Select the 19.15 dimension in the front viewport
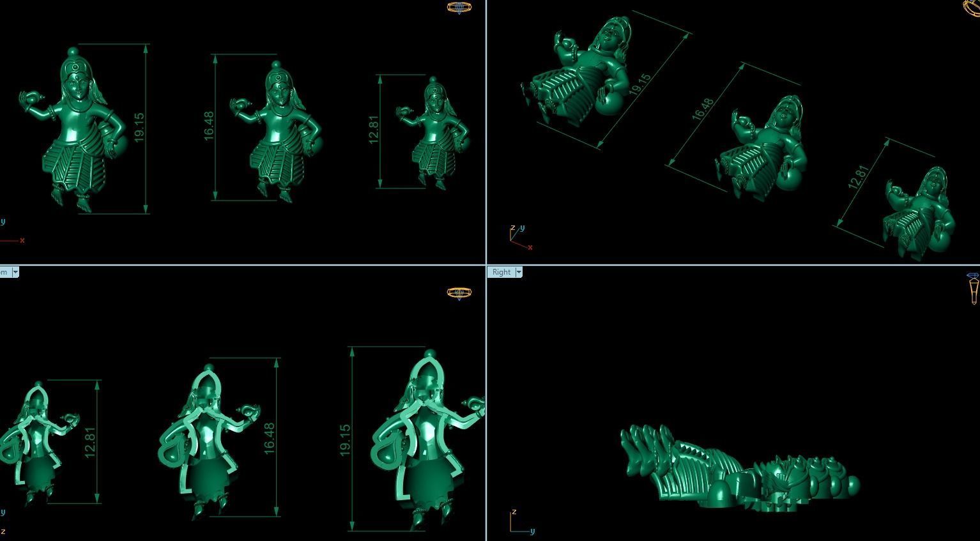980x541 pixels. tap(140, 127)
